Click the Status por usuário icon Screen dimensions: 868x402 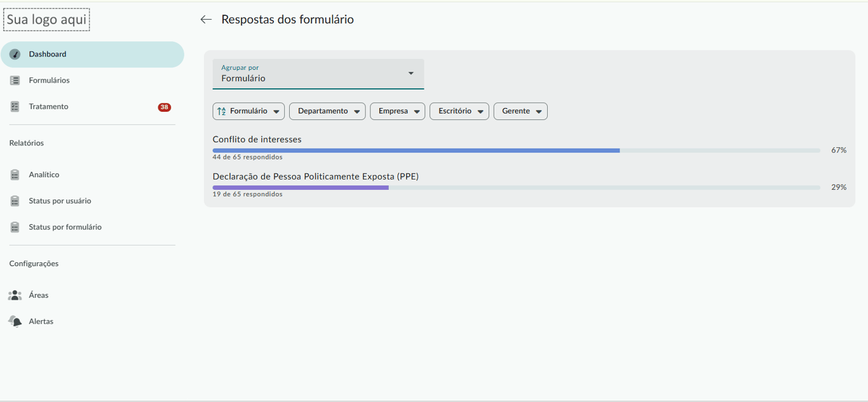pos(15,201)
